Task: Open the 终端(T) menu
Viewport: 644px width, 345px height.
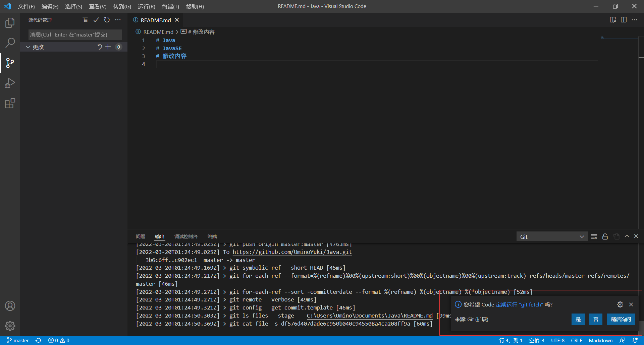Action: click(x=170, y=6)
